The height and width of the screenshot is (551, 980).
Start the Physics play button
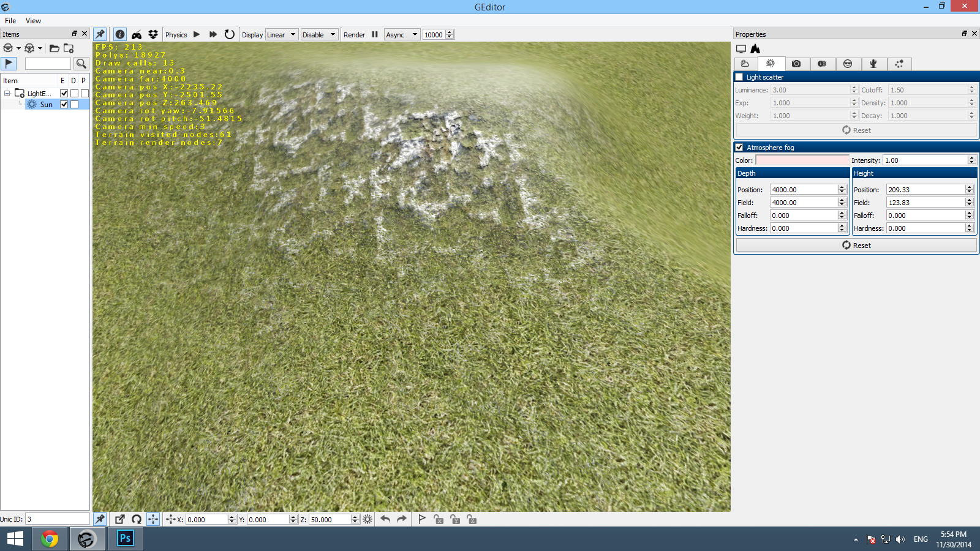point(197,34)
